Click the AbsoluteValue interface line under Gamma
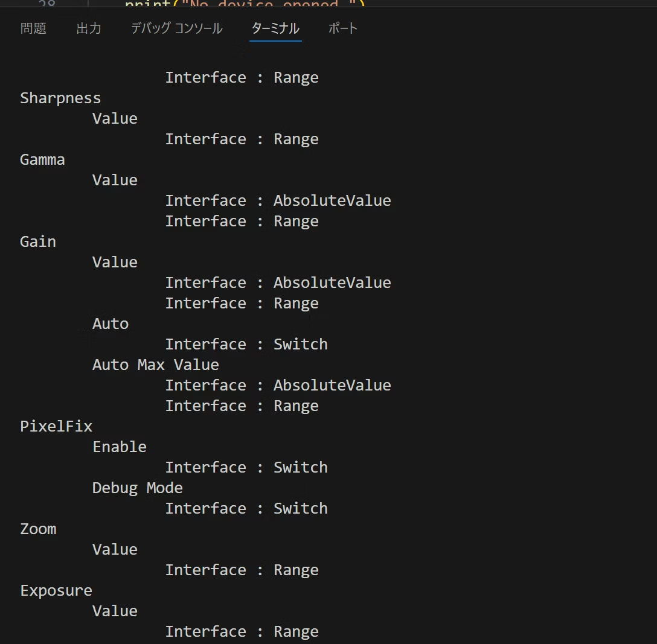Image resolution: width=657 pixels, height=644 pixels. pyautogui.click(x=278, y=200)
